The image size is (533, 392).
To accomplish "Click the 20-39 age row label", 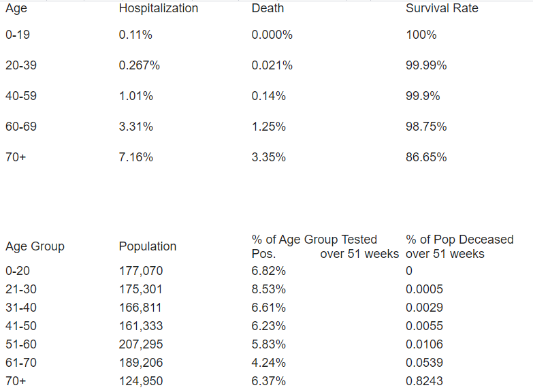I will (x=21, y=65).
